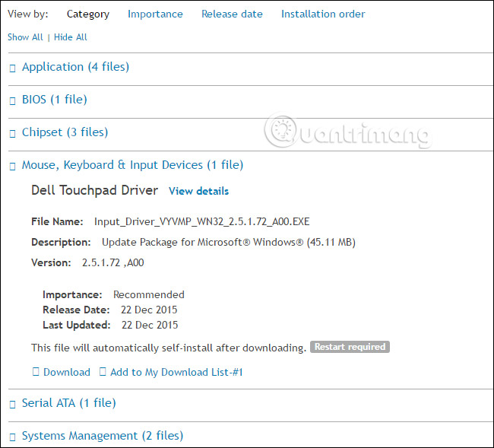Click the Hide All link
This screenshot has height=448, width=494.
point(70,37)
